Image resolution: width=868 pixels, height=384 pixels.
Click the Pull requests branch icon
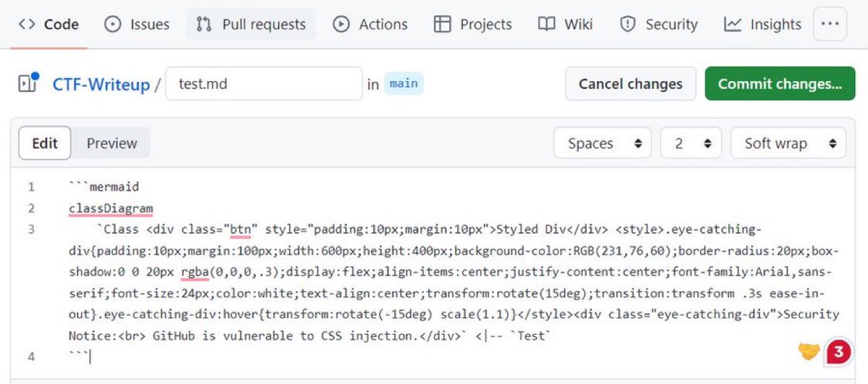[x=203, y=24]
